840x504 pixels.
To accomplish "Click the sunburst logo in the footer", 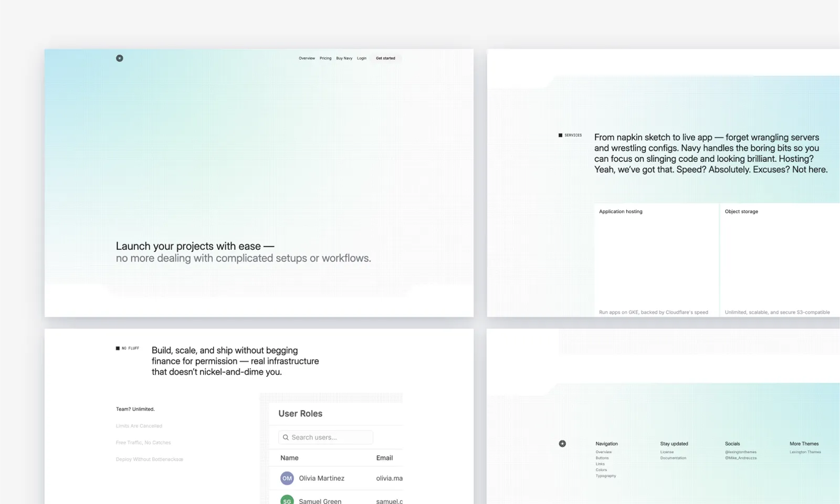I will coord(562,444).
